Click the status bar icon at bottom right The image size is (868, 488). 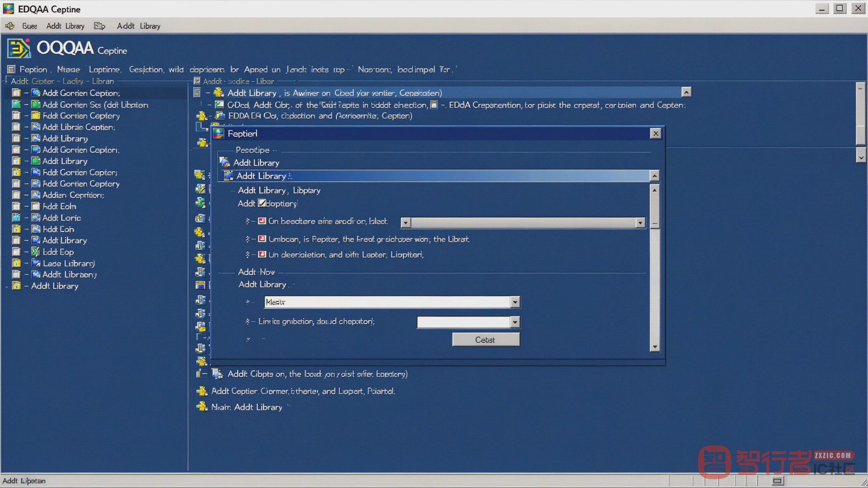[777, 481]
